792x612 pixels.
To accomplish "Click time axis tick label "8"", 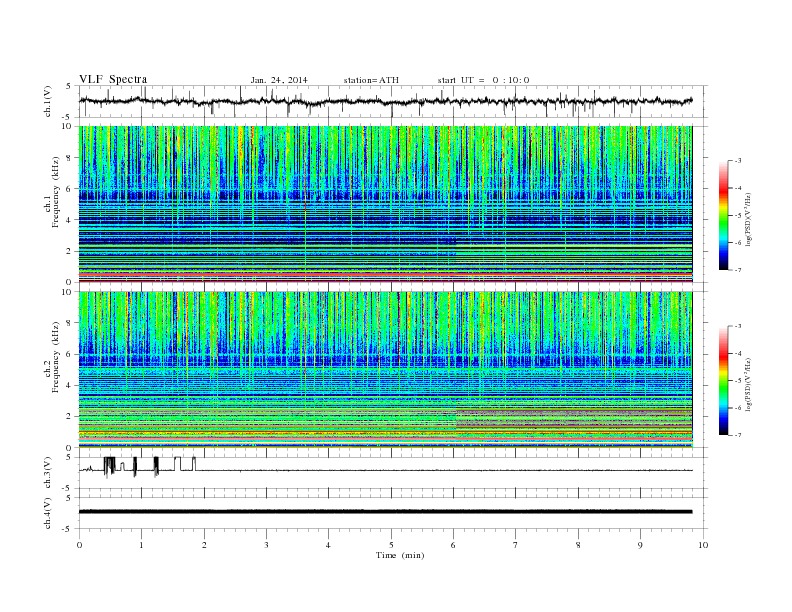I will [578, 545].
